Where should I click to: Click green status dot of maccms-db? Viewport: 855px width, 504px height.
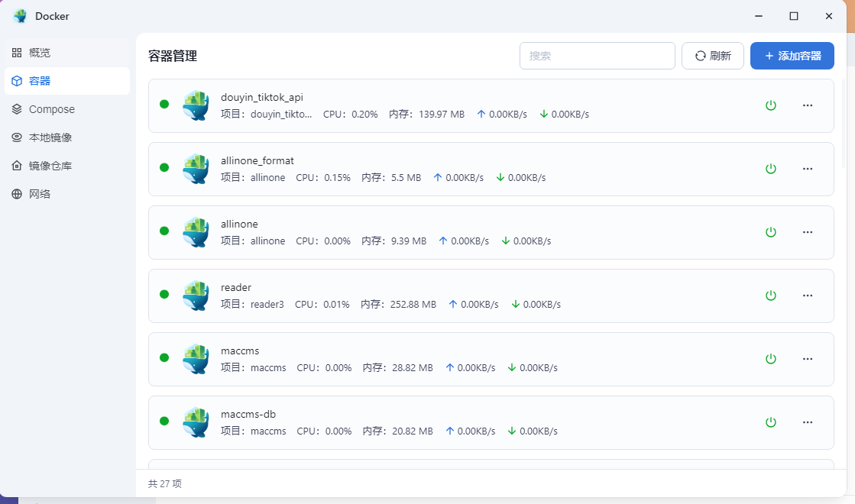(164, 422)
